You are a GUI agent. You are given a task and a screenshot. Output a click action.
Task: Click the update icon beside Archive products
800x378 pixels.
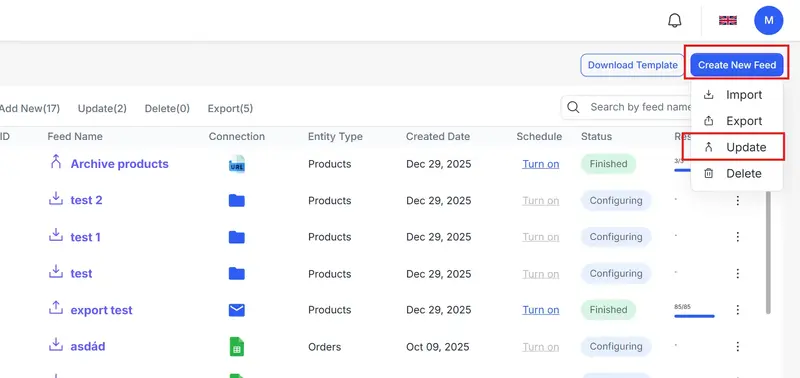click(56, 162)
